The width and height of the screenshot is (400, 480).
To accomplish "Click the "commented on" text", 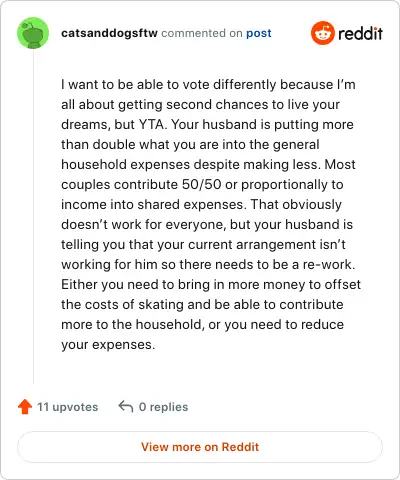I will point(202,33).
